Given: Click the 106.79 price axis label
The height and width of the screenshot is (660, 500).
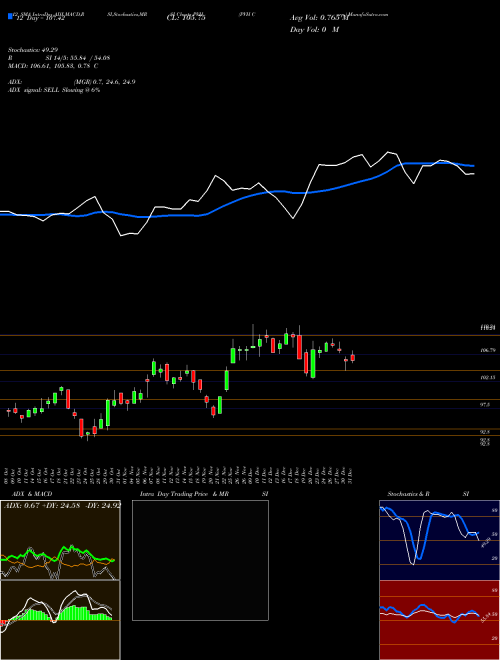Looking at the screenshot, I should [488, 351].
